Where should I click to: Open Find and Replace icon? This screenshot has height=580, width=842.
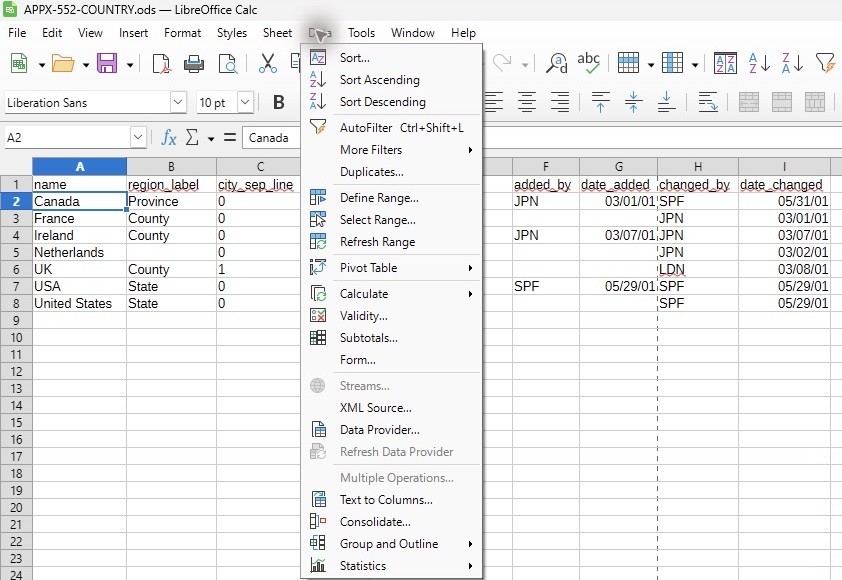tap(556, 63)
